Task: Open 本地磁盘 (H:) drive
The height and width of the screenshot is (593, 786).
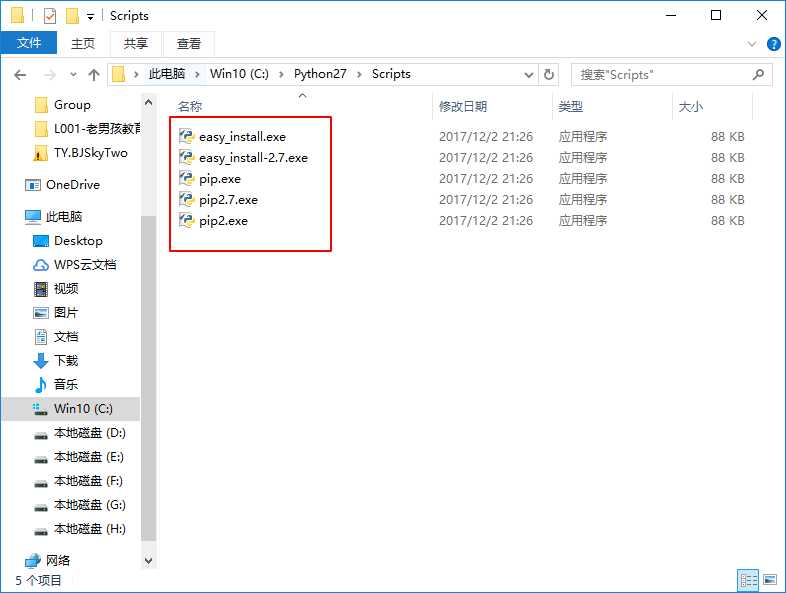Action: click(x=80, y=529)
